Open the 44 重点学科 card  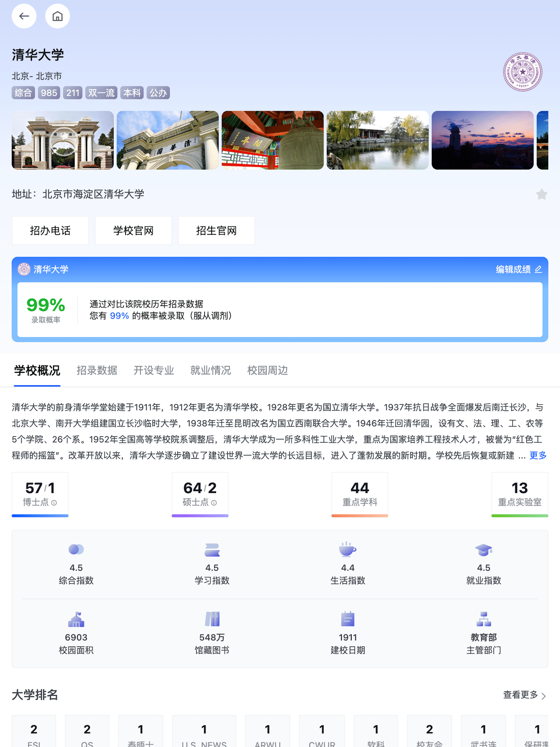click(360, 494)
